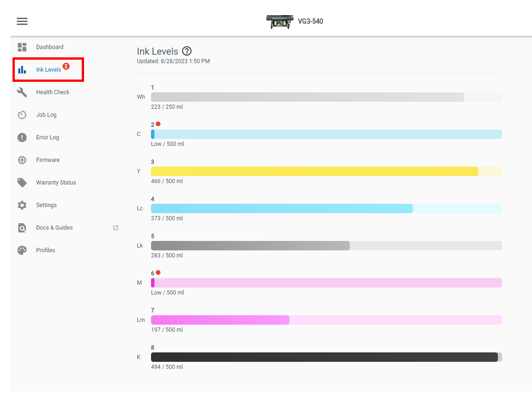
Task: Click the Health Check wrench icon
Action: click(x=22, y=92)
